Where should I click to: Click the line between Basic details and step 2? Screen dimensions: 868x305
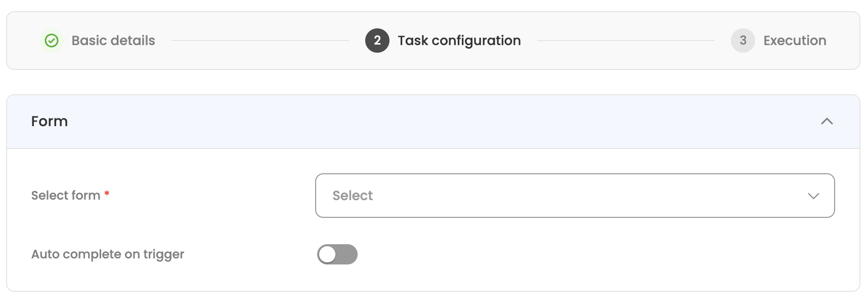[x=260, y=41]
